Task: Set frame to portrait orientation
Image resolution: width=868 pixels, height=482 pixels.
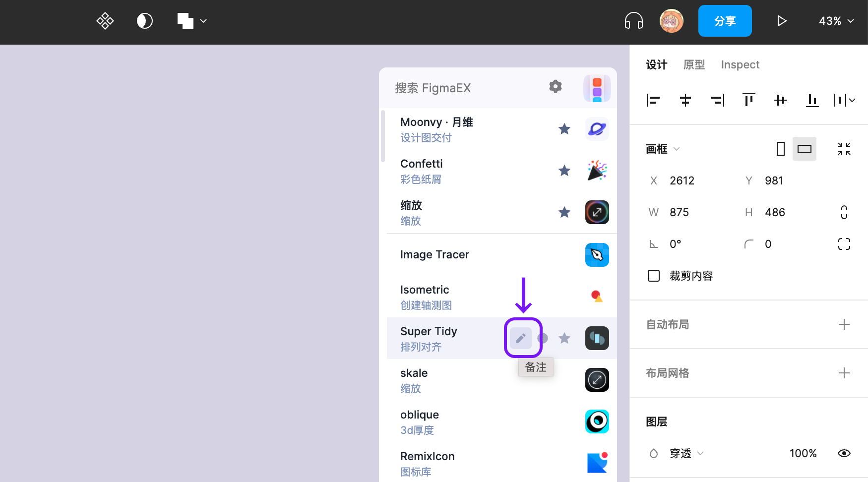Action: click(781, 149)
